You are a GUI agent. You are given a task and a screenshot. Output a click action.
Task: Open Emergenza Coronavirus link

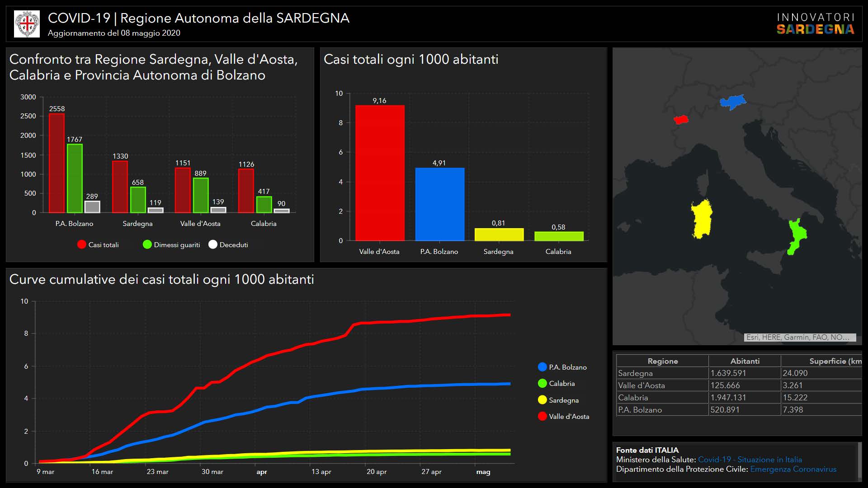pyautogui.click(x=793, y=469)
